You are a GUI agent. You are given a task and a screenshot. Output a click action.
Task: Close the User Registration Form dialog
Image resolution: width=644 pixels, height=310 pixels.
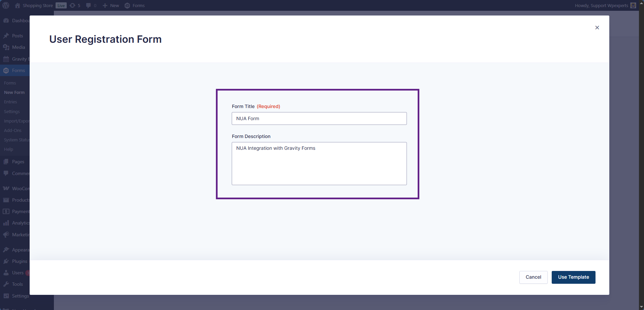click(x=597, y=28)
